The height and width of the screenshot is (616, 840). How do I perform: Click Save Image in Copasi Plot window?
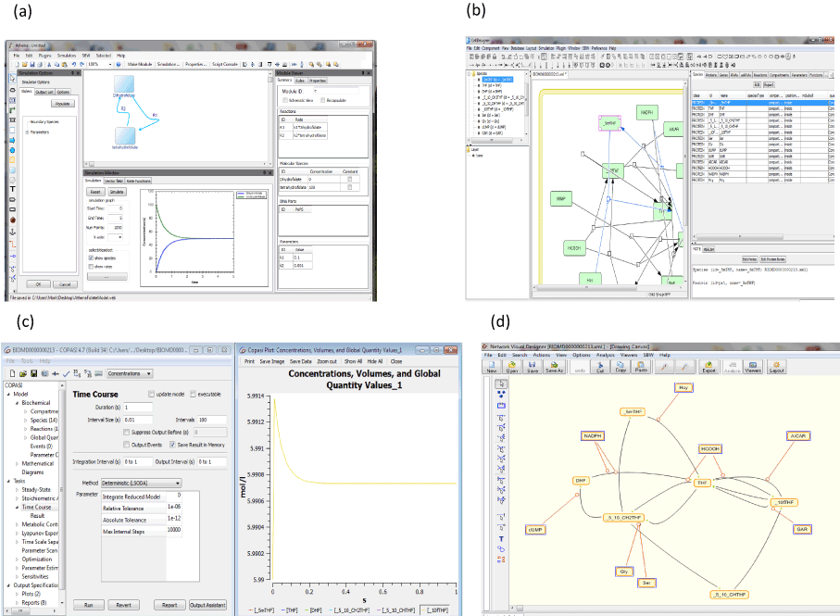tap(272, 361)
